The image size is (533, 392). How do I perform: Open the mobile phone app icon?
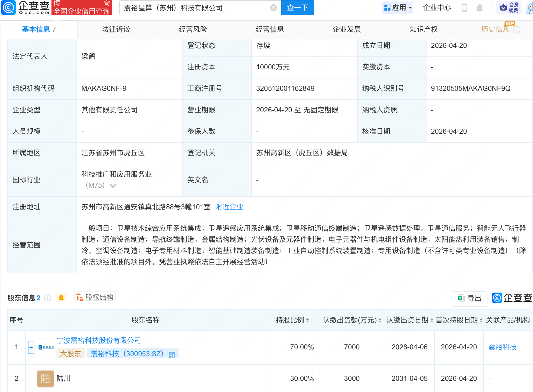point(464,8)
